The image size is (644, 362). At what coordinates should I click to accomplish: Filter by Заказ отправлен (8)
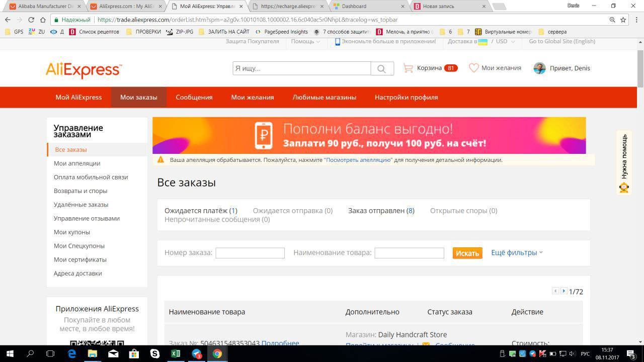(381, 211)
